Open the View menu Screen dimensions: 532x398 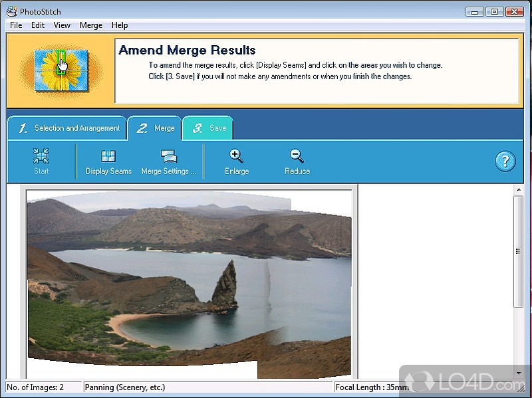pos(62,25)
